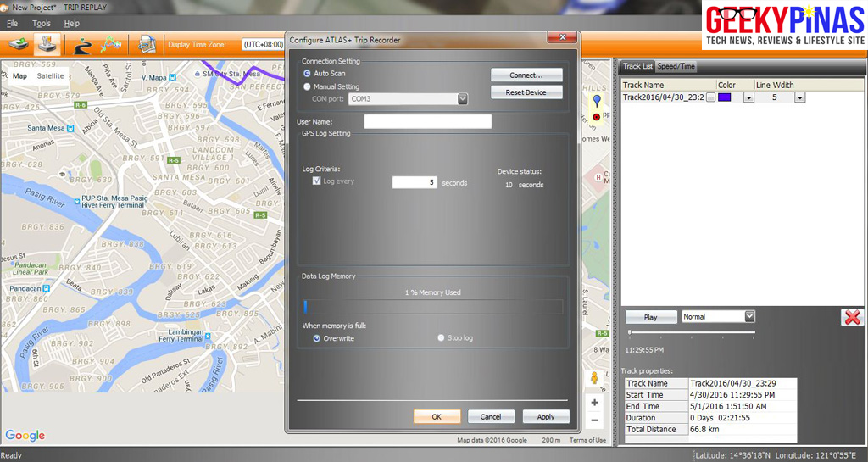868x462 pixels.
Task: Toggle the Log every checkbox
Action: [317, 181]
